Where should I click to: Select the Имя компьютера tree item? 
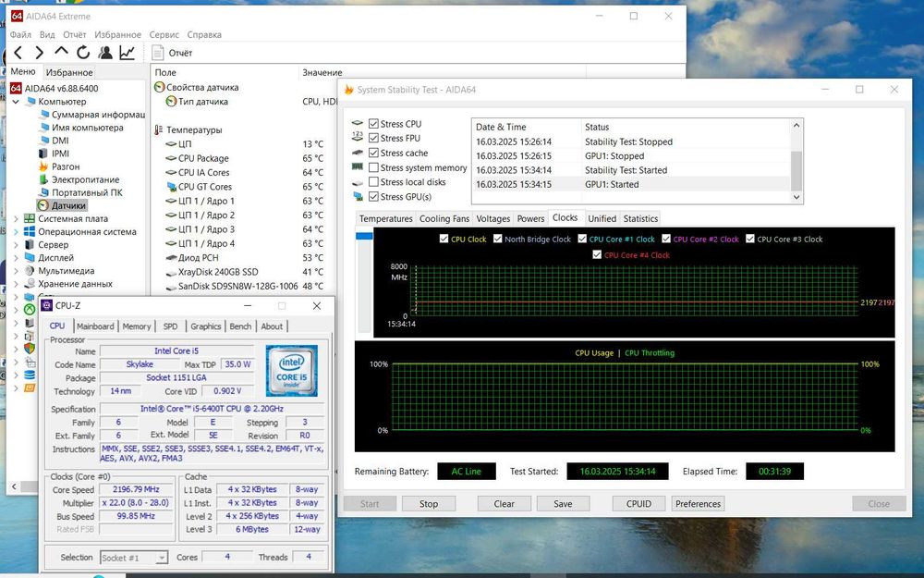click(x=87, y=128)
